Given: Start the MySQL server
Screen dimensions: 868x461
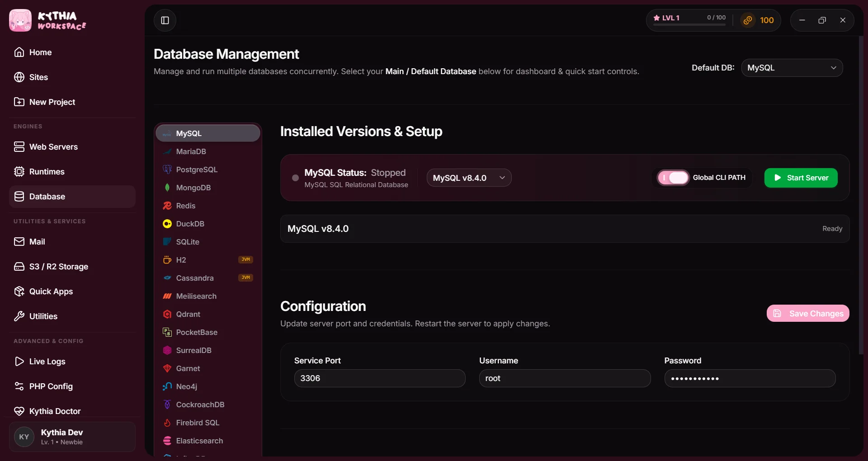Looking at the screenshot, I should pos(801,178).
